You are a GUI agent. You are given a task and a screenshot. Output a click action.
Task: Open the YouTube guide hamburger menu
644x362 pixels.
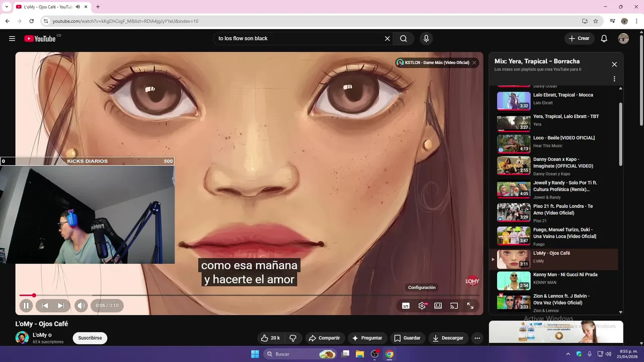[12, 39]
